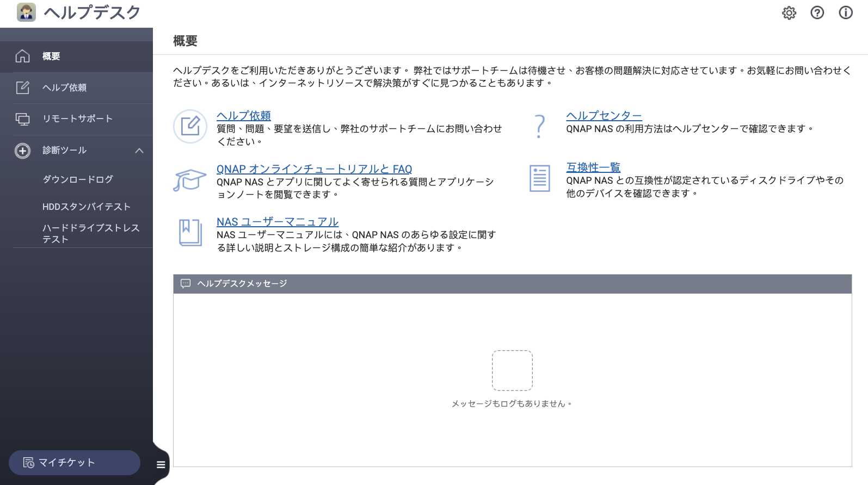Open HDDスタンバイテスト in the sidebar
The width and height of the screenshot is (868, 485).
click(87, 207)
